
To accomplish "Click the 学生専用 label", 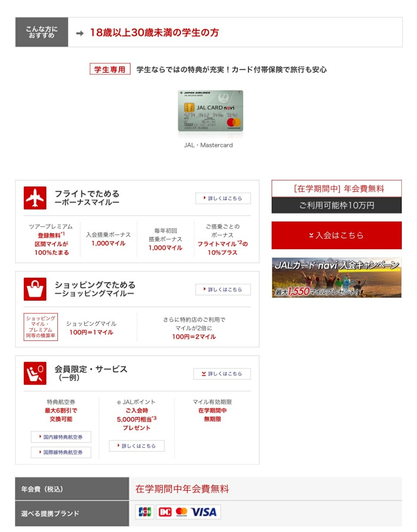I will point(110,69).
